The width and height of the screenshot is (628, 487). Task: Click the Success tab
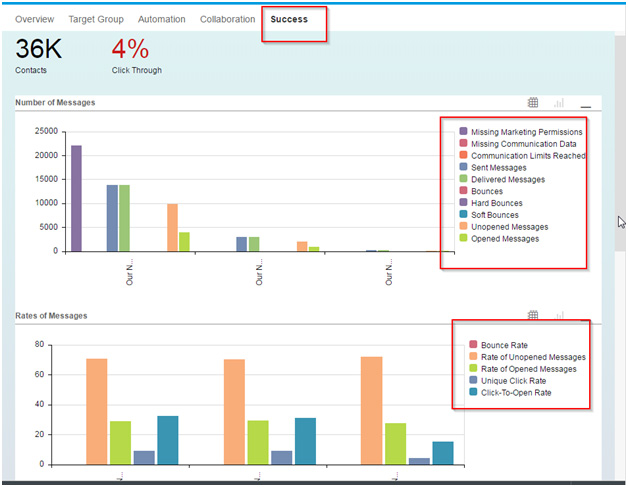(289, 19)
